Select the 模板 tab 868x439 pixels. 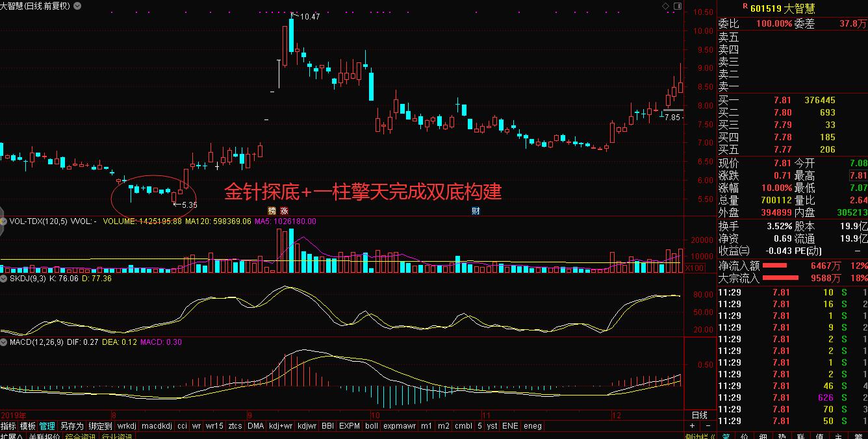(28, 426)
